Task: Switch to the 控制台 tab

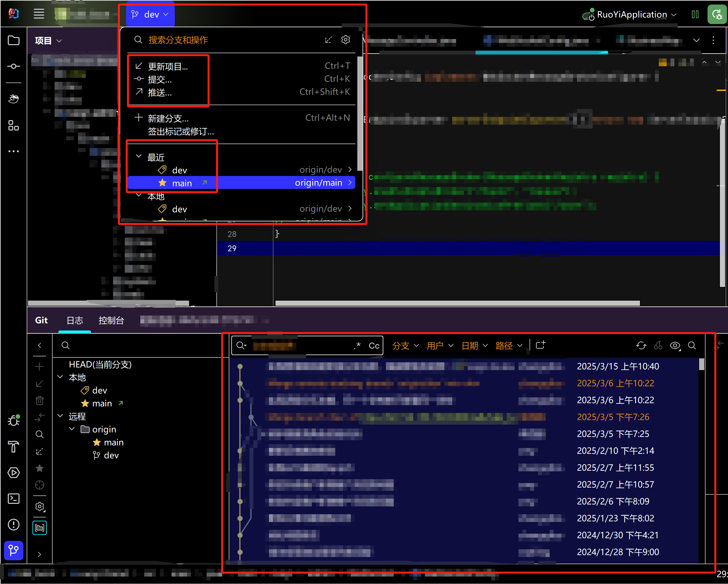Action: pyautogui.click(x=111, y=320)
